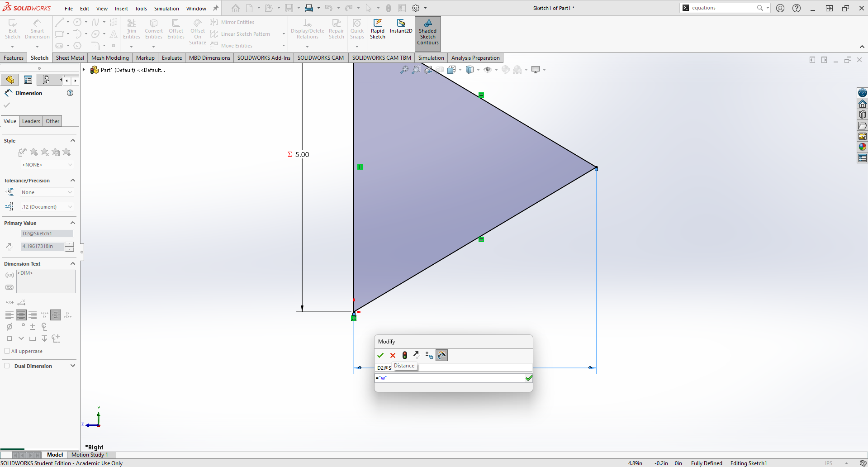The image size is (868, 467).
Task: Switch to the Evaluate tab
Action: pyautogui.click(x=172, y=58)
